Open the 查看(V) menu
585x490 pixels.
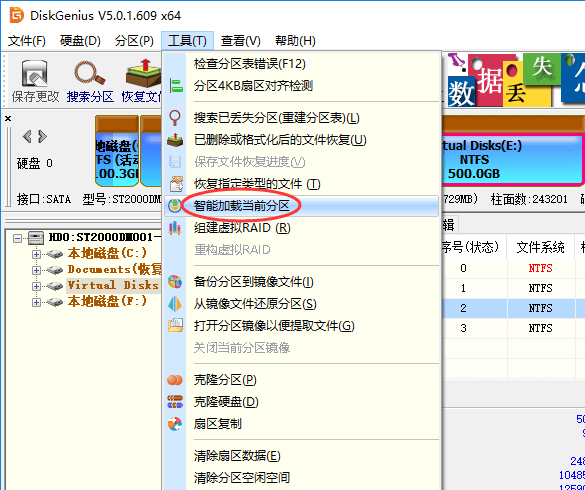[x=241, y=41]
